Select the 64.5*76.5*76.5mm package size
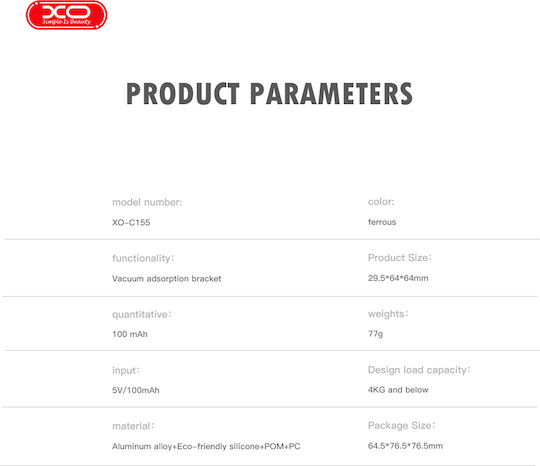 tap(405, 446)
